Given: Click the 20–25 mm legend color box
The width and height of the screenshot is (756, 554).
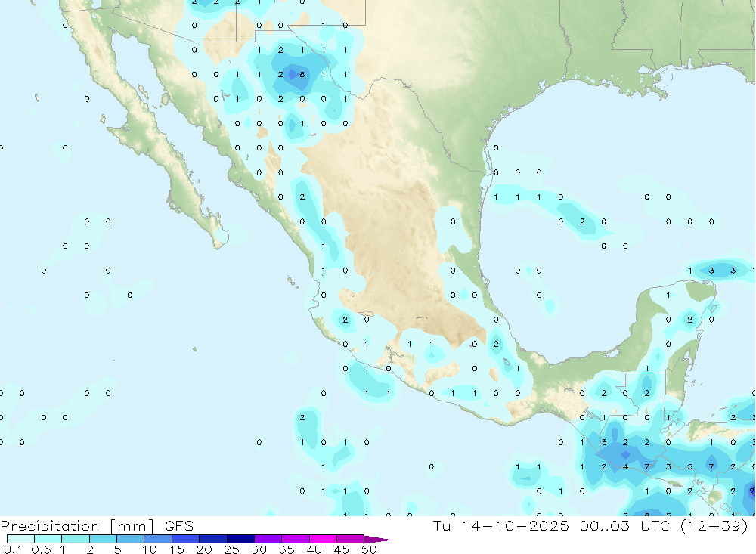Looking at the screenshot, I should (x=213, y=539).
